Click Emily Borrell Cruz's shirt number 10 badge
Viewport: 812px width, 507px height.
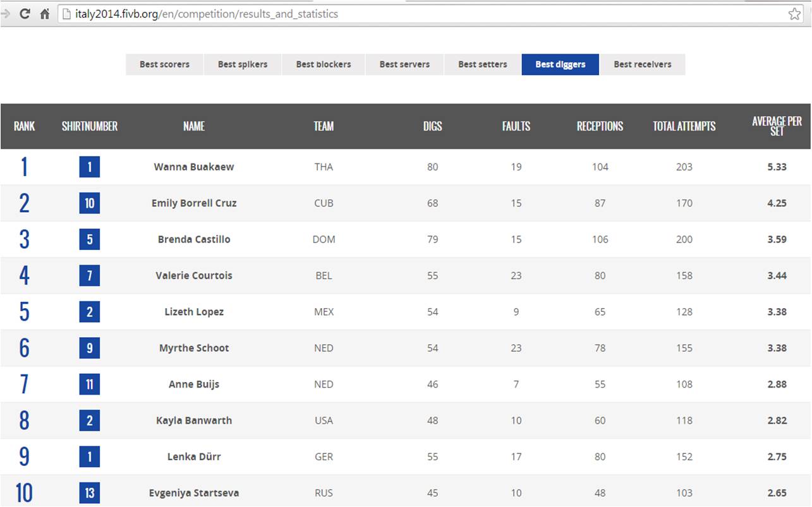click(90, 203)
